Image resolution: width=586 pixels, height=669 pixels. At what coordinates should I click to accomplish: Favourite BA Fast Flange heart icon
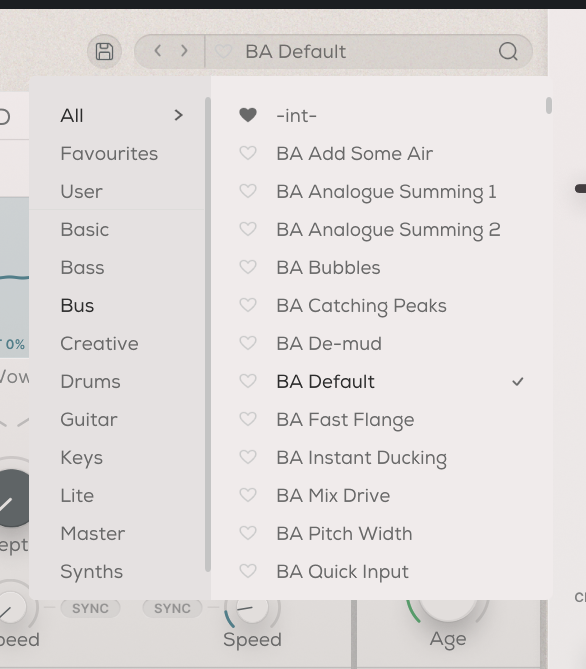click(248, 419)
